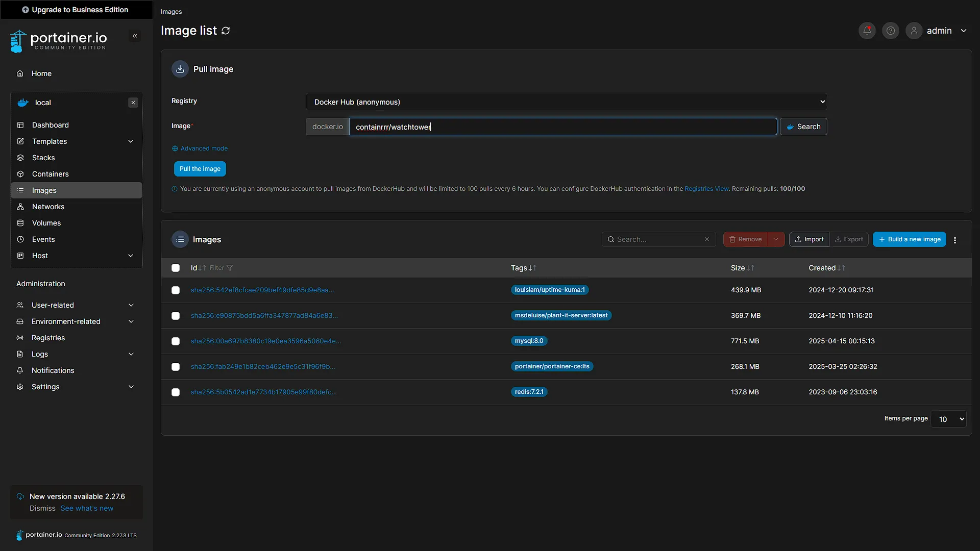Check the redis:7.2.1 image row
This screenshot has width=980, height=551.
click(x=176, y=392)
